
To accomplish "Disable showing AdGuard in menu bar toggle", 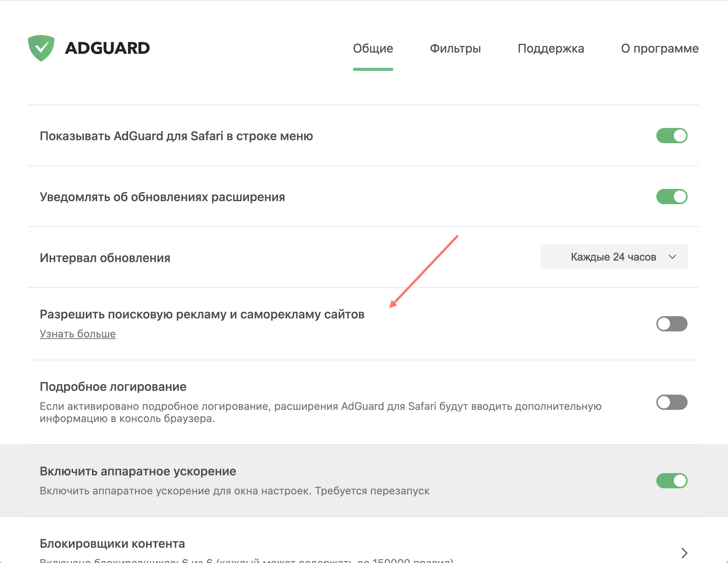I will 672,136.
